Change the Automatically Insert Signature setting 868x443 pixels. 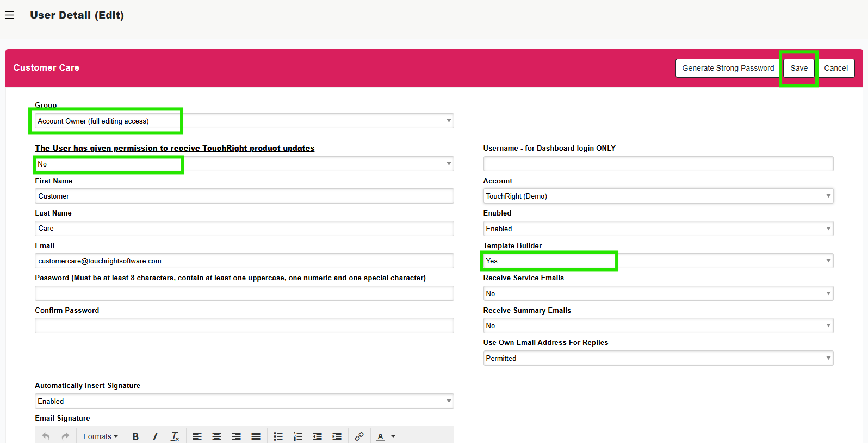pyautogui.click(x=244, y=401)
